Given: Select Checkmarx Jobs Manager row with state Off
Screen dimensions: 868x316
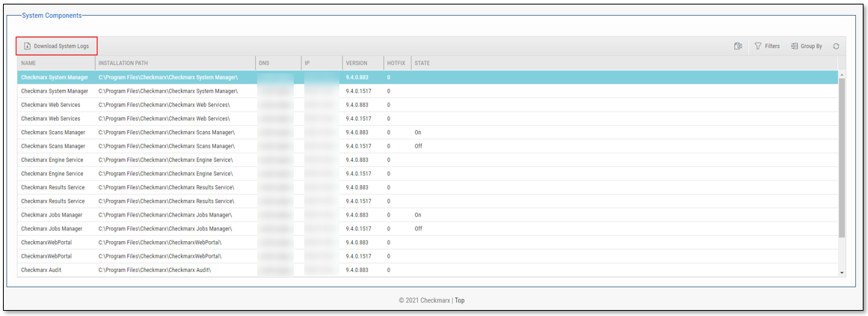Looking at the screenshot, I should point(428,228).
